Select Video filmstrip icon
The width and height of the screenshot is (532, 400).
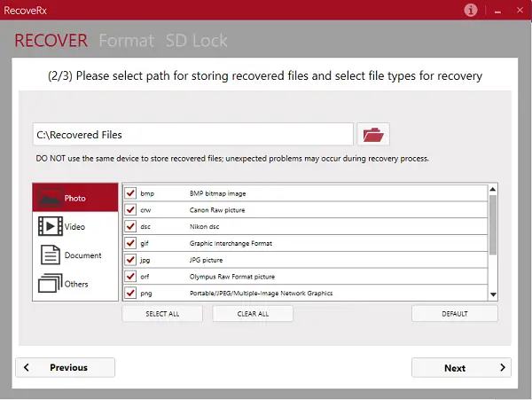pyautogui.click(x=51, y=226)
